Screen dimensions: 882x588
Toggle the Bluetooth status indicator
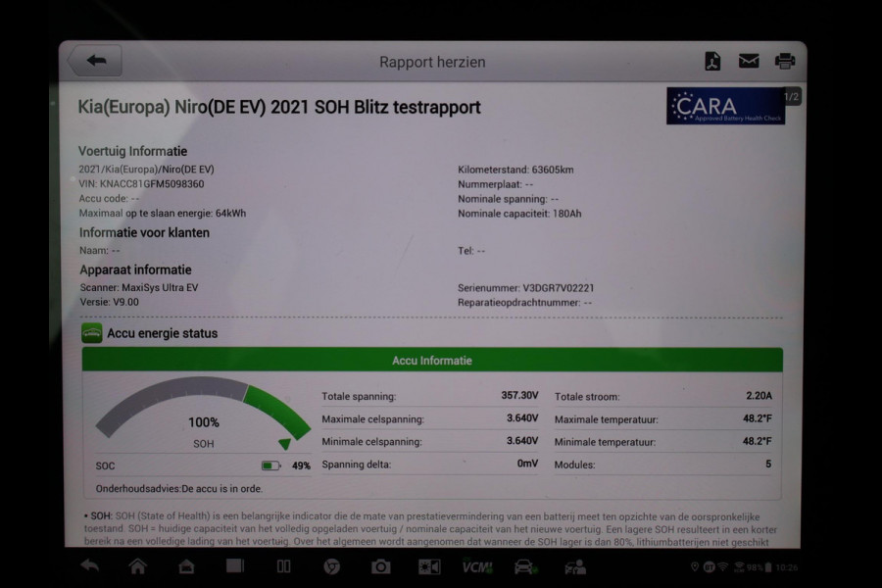pos(709,567)
